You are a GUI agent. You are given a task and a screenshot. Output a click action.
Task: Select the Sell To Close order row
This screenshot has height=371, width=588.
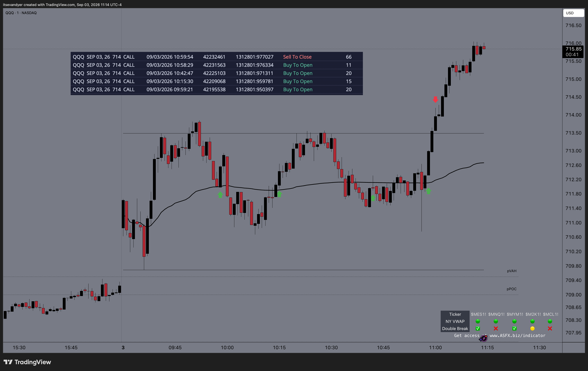(217, 57)
